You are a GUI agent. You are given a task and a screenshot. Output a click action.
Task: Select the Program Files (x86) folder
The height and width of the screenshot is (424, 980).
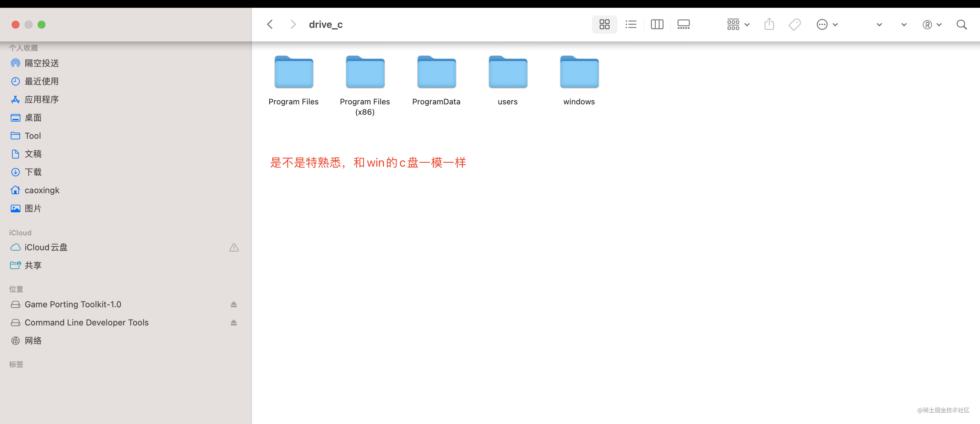pos(365,72)
